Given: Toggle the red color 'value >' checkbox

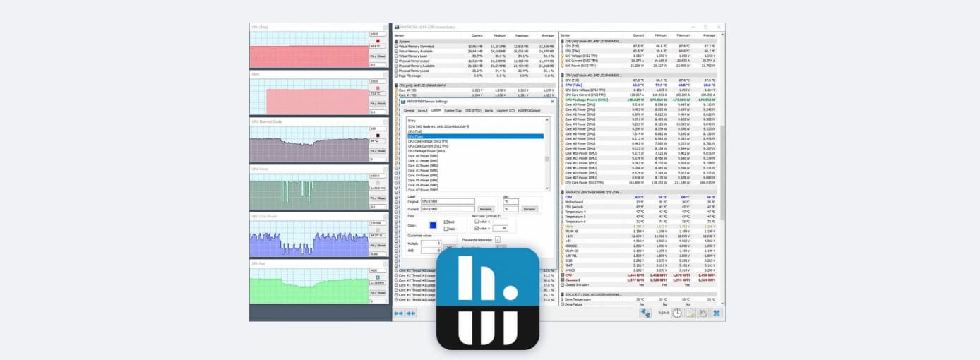Looking at the screenshot, I should [477, 228].
